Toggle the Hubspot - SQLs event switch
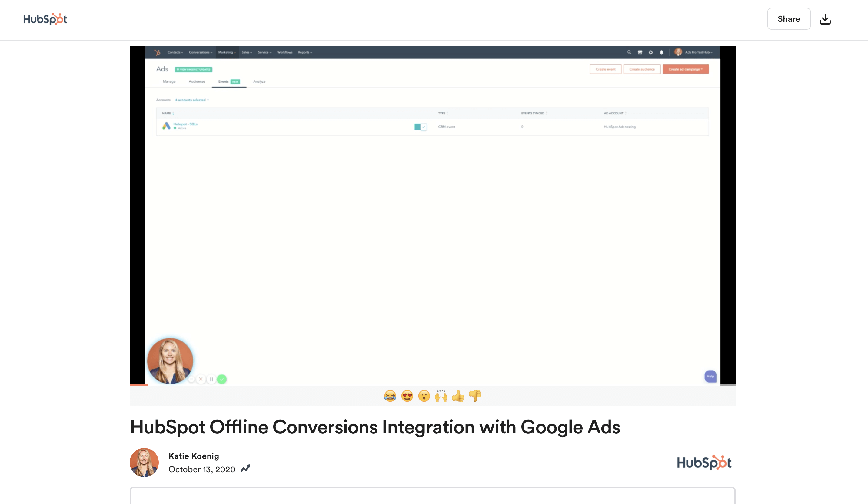The width and height of the screenshot is (868, 504). pyautogui.click(x=421, y=127)
